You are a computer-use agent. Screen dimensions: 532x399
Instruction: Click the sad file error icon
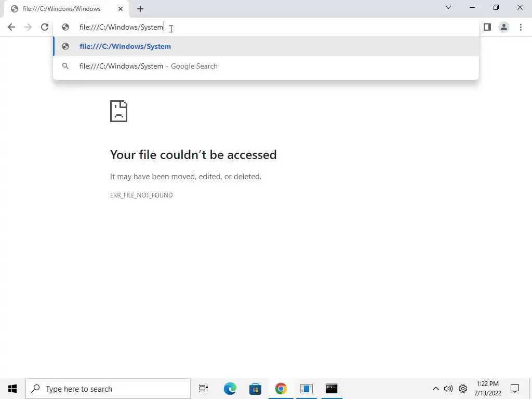[119, 111]
